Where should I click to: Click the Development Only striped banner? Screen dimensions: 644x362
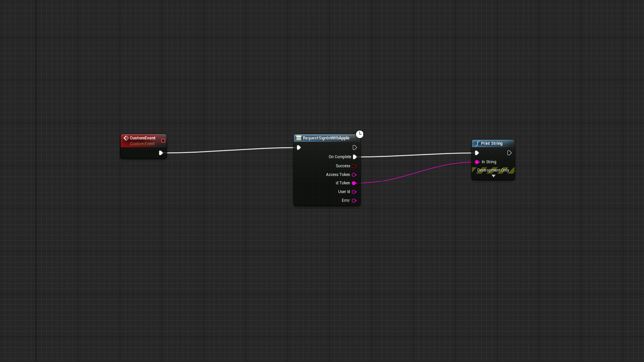pos(493,170)
